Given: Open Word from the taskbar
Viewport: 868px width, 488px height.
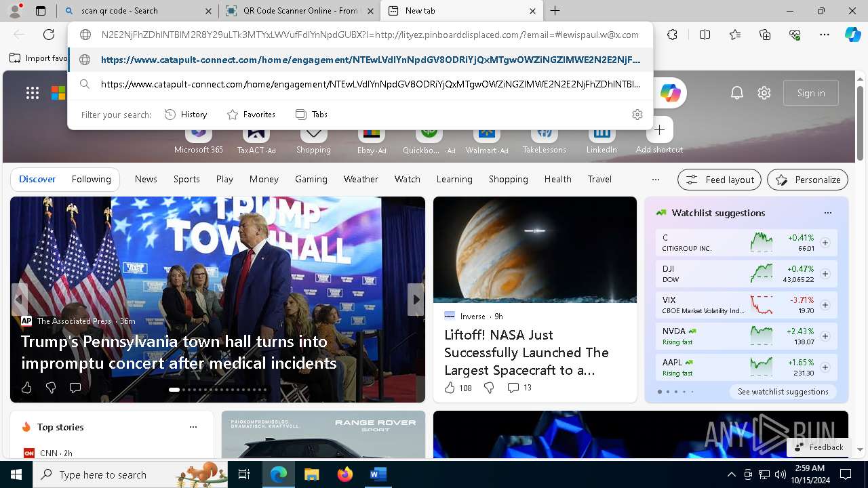Looking at the screenshot, I should (x=378, y=474).
